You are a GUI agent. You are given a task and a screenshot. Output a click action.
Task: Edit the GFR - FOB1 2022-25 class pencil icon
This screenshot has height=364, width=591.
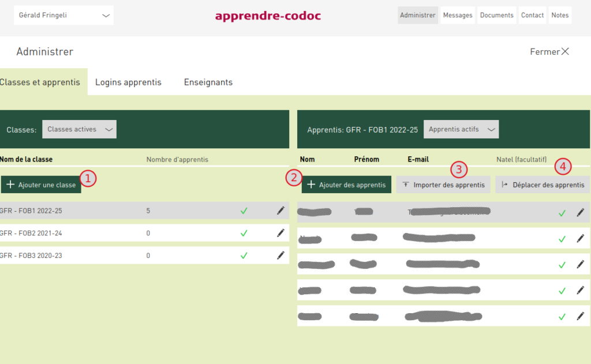coord(280,211)
